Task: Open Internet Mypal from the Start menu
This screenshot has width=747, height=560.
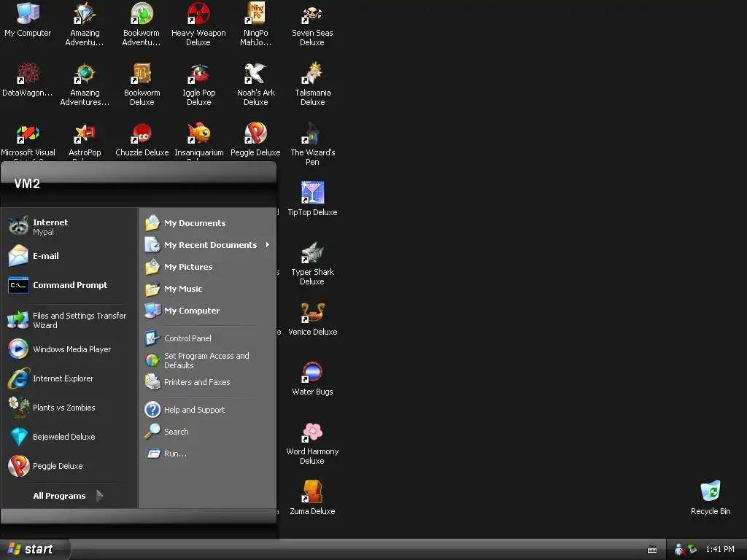Action: click(x=69, y=226)
